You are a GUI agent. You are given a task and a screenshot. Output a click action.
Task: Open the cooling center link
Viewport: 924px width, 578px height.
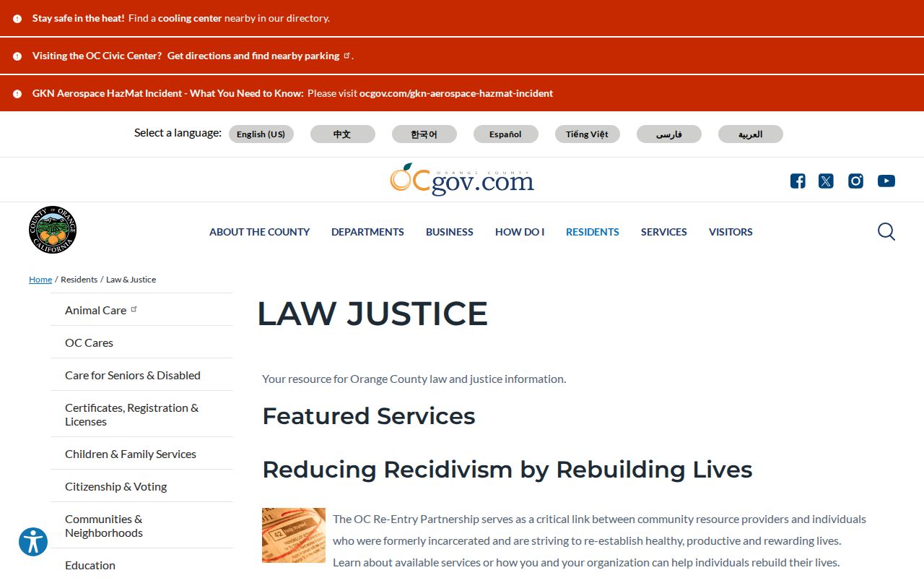(x=190, y=18)
